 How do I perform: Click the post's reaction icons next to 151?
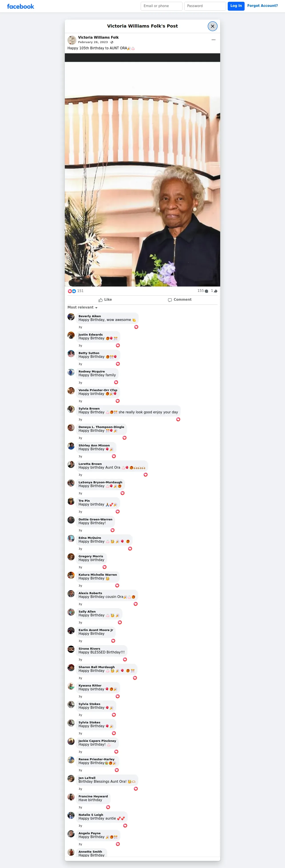click(72, 291)
